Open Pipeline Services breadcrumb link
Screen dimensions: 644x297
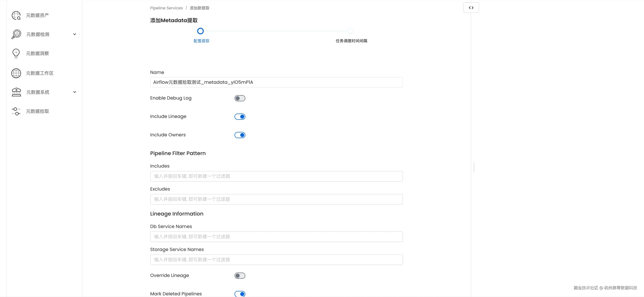coord(166,8)
